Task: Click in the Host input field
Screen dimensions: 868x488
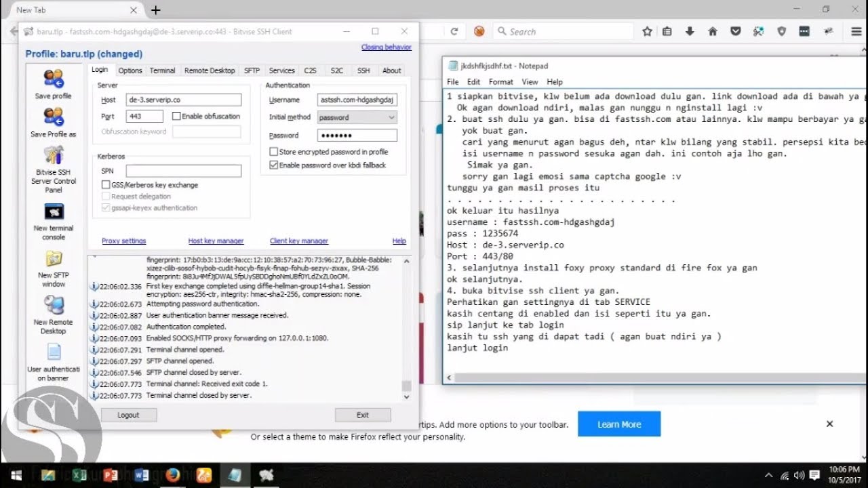Action: [x=184, y=100]
